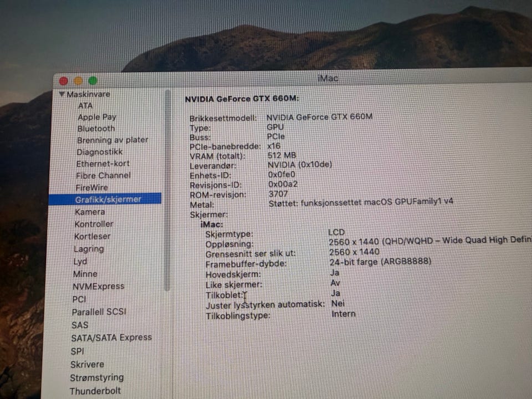Click the sidebar vertical scrollbar
532x399 pixels.
(x=167, y=190)
